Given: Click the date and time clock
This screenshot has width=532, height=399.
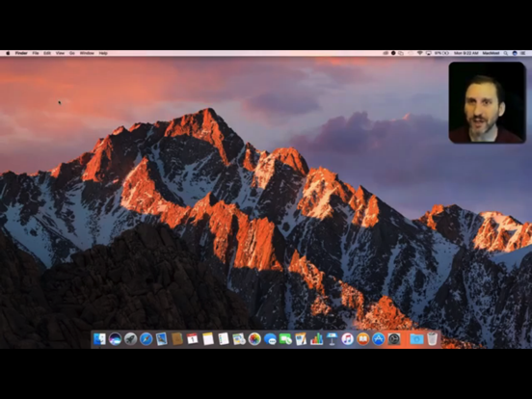Looking at the screenshot, I should pyautogui.click(x=465, y=53).
